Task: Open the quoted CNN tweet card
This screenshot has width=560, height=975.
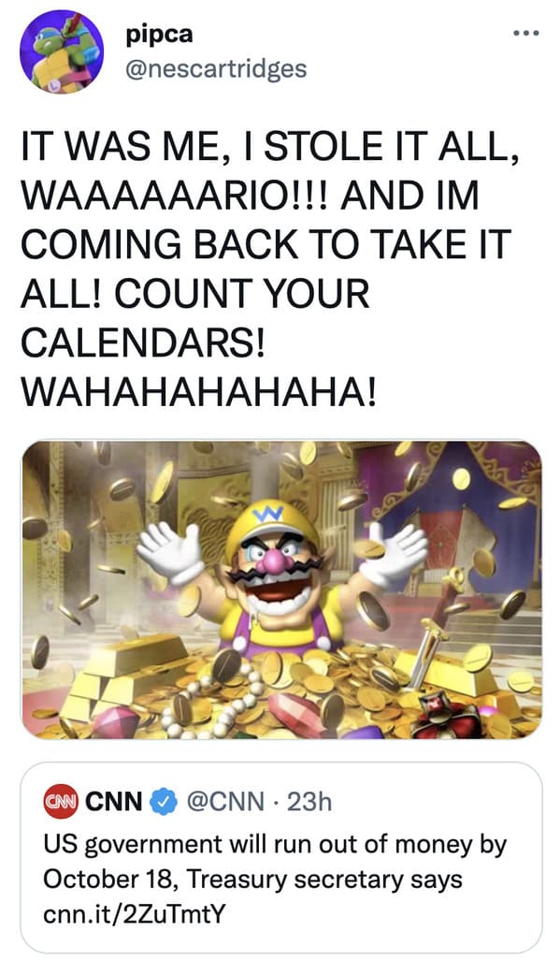Action: pyautogui.click(x=281, y=857)
